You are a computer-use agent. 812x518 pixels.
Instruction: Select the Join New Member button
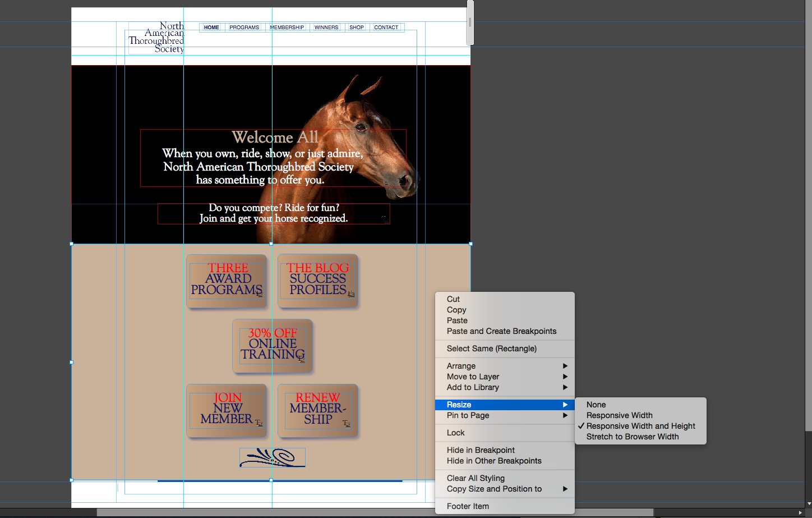click(227, 411)
